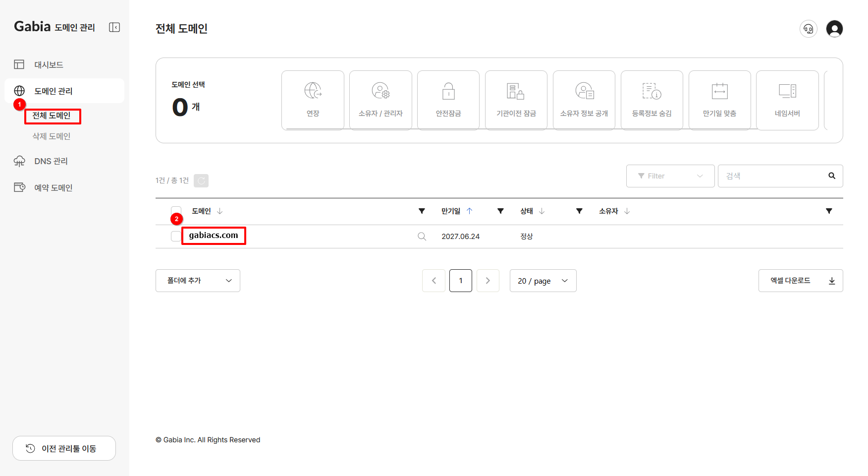Click the 네임서버 nameserver card
The width and height of the screenshot is (868, 476).
point(788,100)
